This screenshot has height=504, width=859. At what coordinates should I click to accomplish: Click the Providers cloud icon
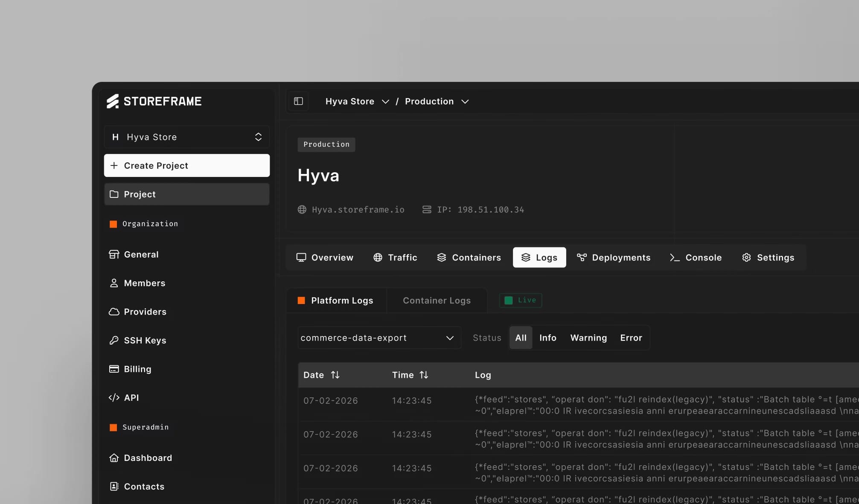114,312
